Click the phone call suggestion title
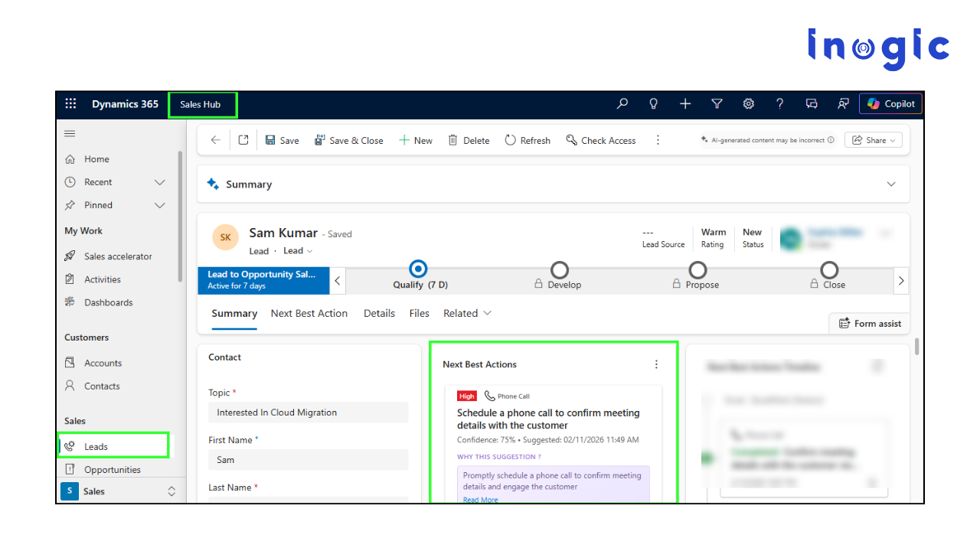The image size is (980, 551). pos(548,419)
